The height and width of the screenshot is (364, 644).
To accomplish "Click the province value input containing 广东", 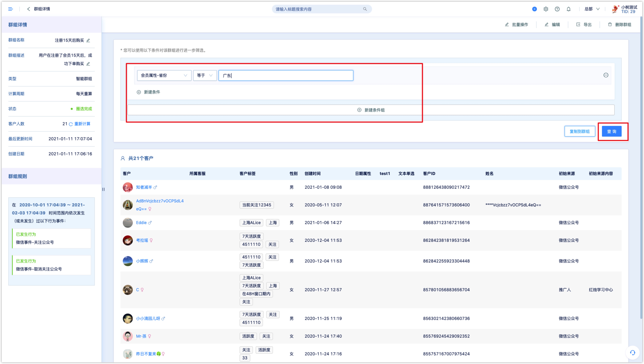I will tap(286, 75).
